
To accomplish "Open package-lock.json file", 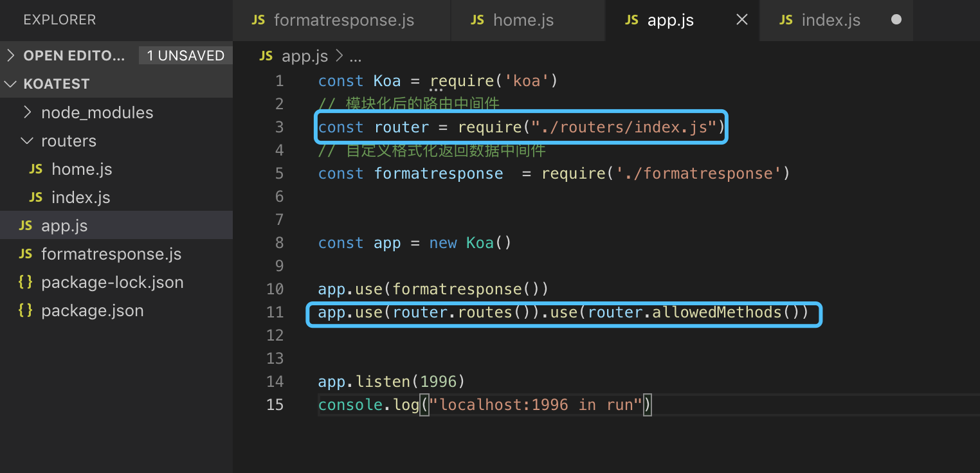I will click(112, 282).
